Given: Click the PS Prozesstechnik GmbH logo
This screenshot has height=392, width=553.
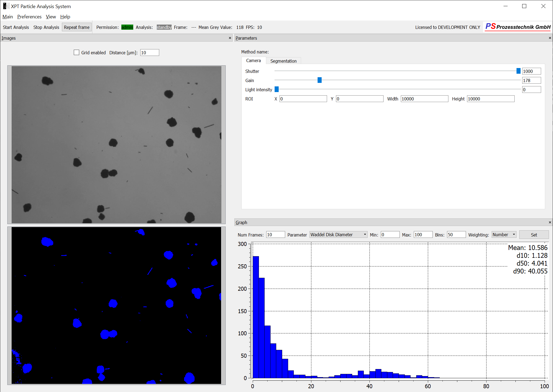Looking at the screenshot, I should click(x=518, y=27).
